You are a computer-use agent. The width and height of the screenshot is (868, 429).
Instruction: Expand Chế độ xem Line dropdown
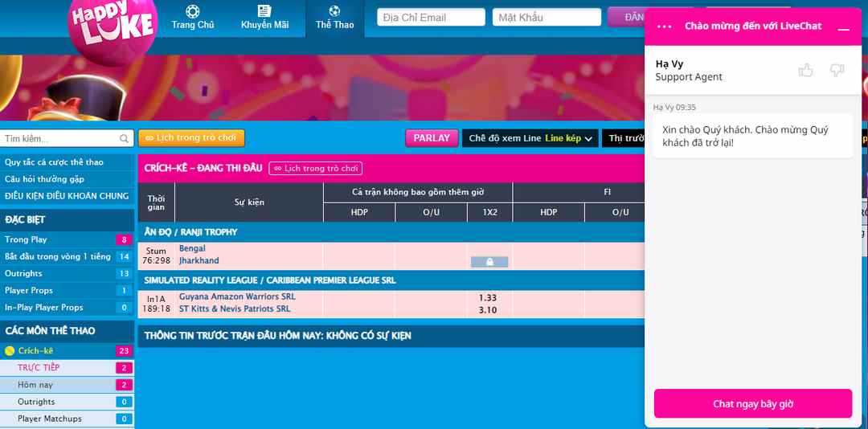coord(530,138)
